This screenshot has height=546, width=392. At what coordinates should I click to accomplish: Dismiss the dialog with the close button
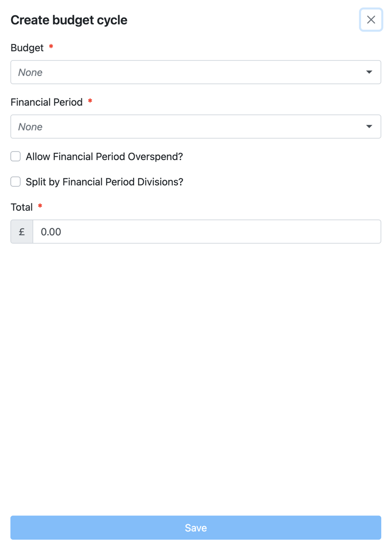[x=371, y=20]
